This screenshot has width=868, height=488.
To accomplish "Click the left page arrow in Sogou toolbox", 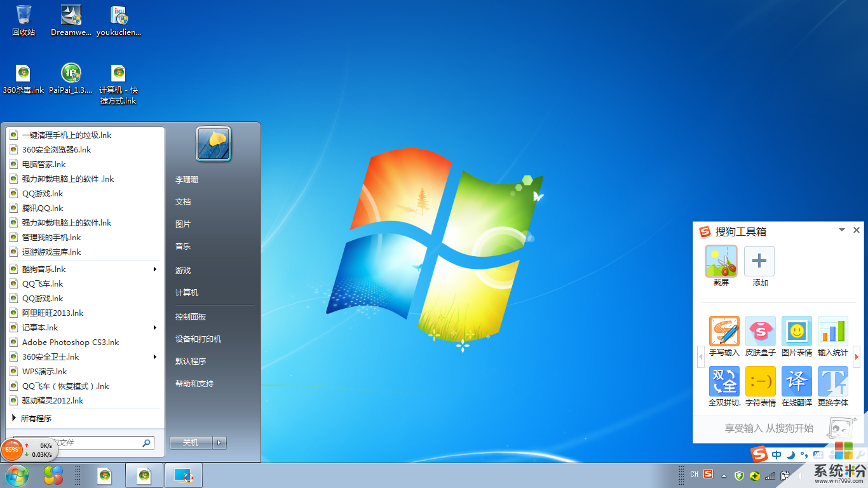I will coord(701,357).
